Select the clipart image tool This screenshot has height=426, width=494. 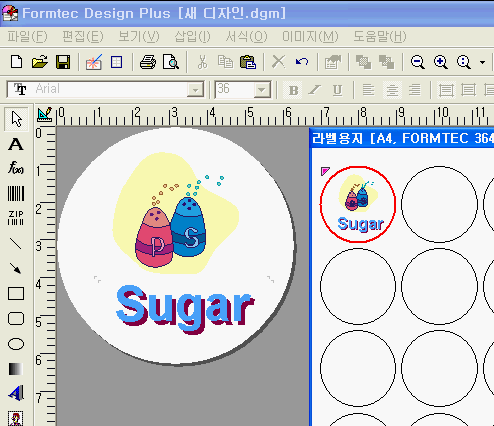tap(16, 418)
